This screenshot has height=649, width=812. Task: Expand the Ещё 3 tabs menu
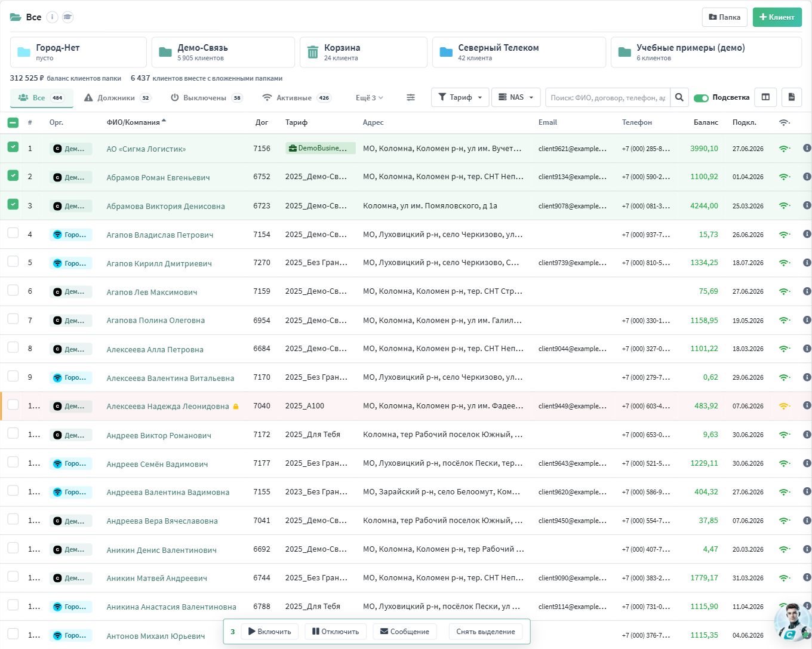click(x=370, y=98)
